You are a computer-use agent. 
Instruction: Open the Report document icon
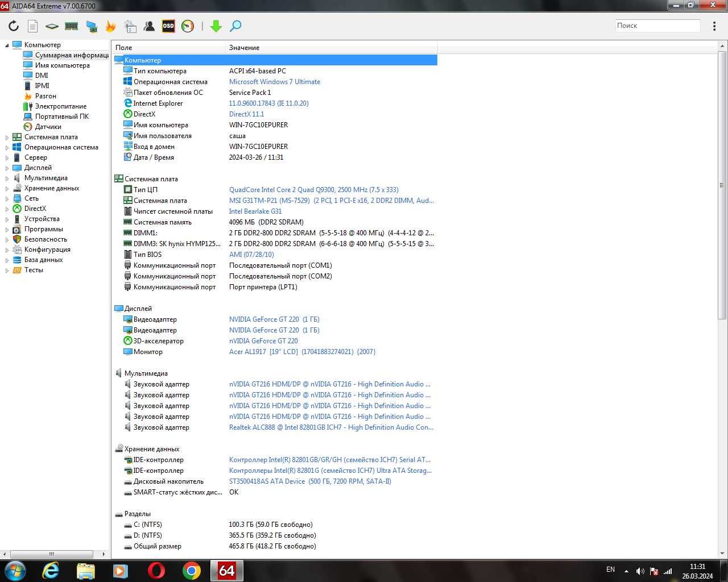coord(33,26)
